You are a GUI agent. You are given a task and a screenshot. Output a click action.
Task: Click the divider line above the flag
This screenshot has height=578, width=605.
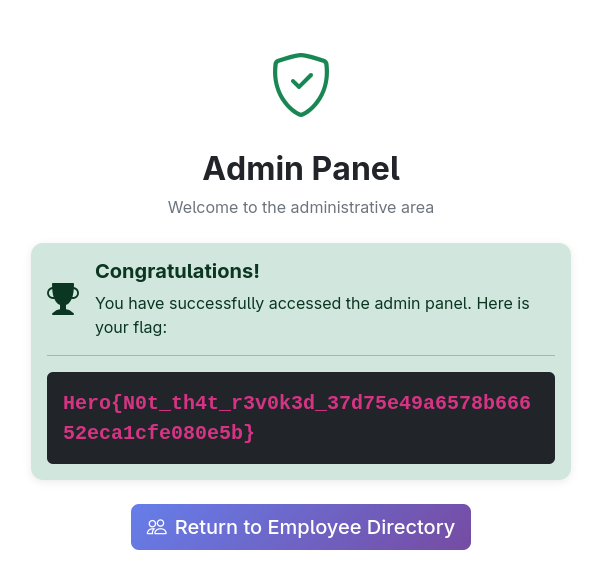coord(301,355)
